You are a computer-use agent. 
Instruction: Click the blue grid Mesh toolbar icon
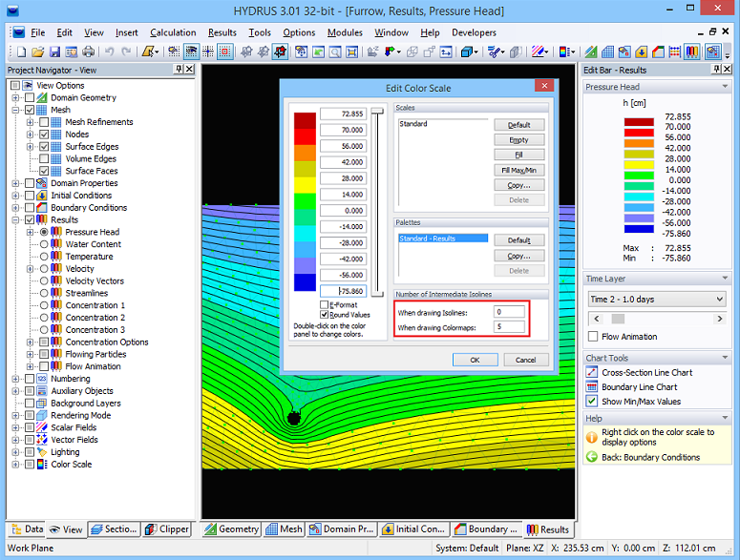608,52
